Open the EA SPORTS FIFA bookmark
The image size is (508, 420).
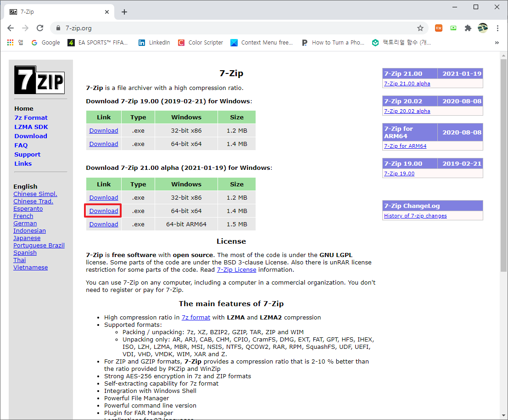click(98, 42)
